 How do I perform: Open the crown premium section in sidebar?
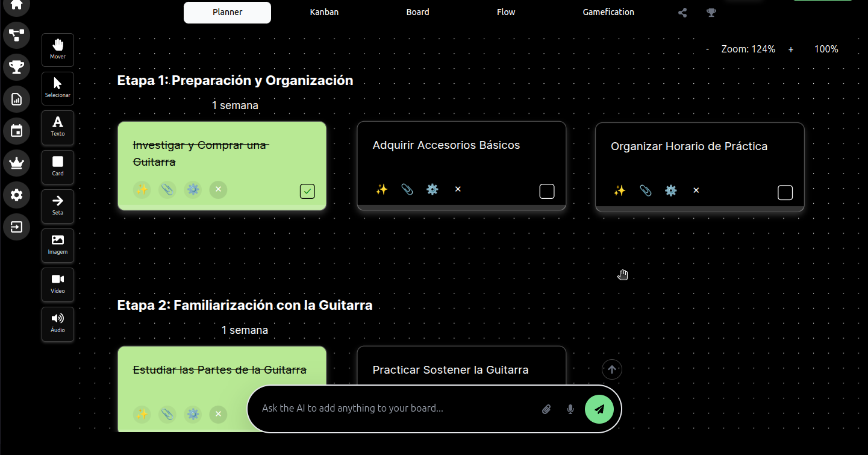16,163
